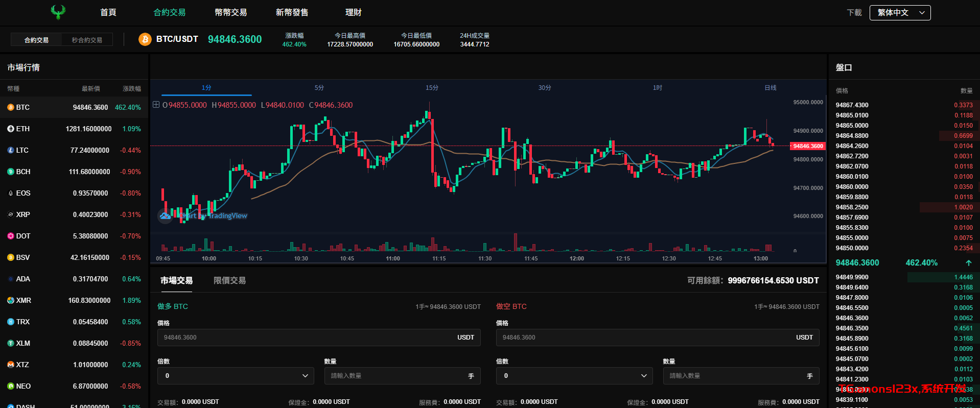Viewport: 980px width, 408px height.
Task: Expand the 倍數 dropdown under 做多 BTC
Action: pyautogui.click(x=237, y=376)
